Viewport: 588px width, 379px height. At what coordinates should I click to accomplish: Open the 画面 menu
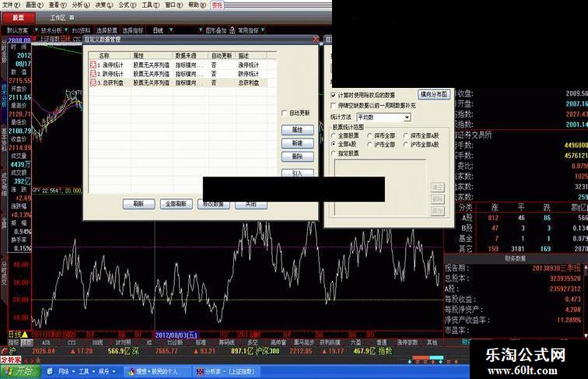tap(34, 5)
